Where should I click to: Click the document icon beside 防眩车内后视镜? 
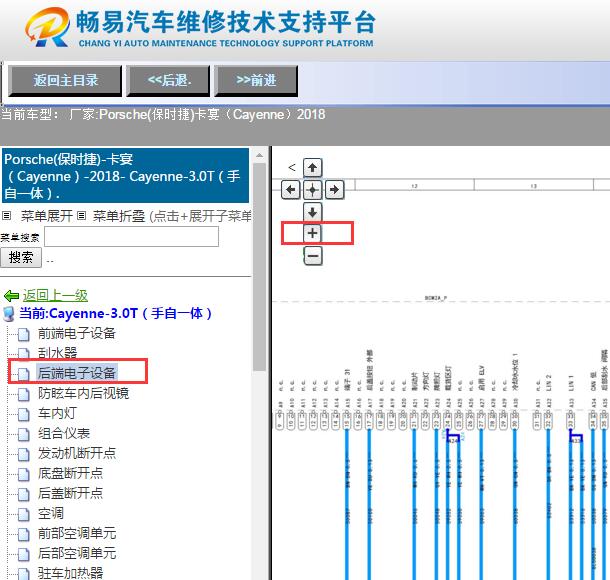(23, 394)
